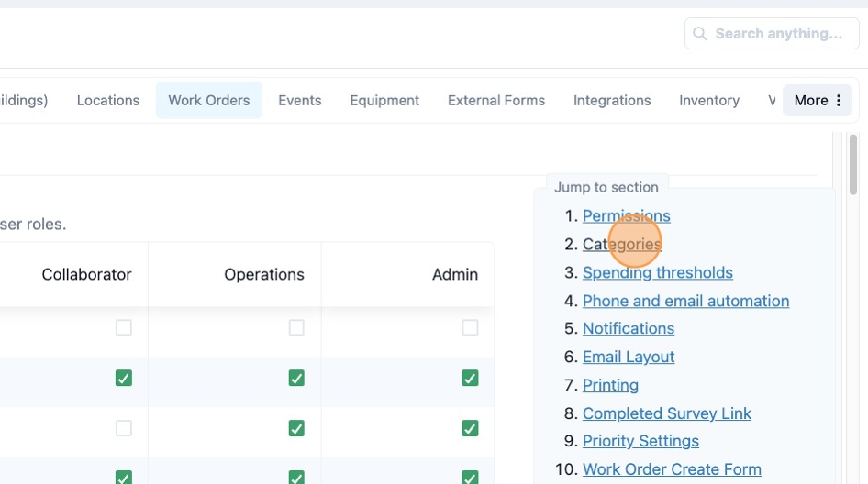The height and width of the screenshot is (484, 868).
Task: Go to Phone and email automation
Action: (686, 301)
